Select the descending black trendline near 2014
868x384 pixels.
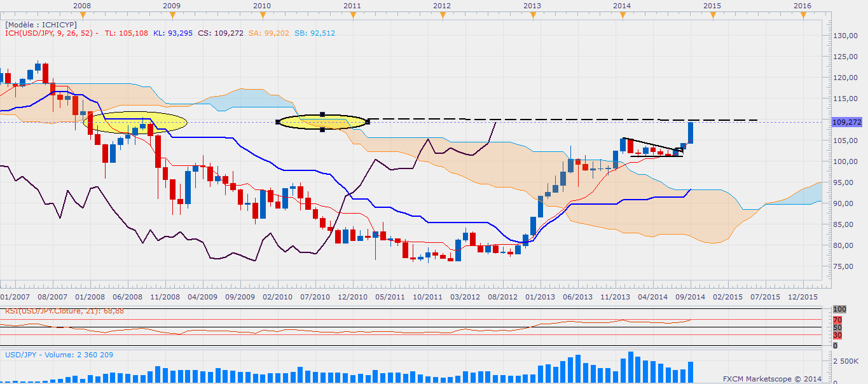[652, 145]
